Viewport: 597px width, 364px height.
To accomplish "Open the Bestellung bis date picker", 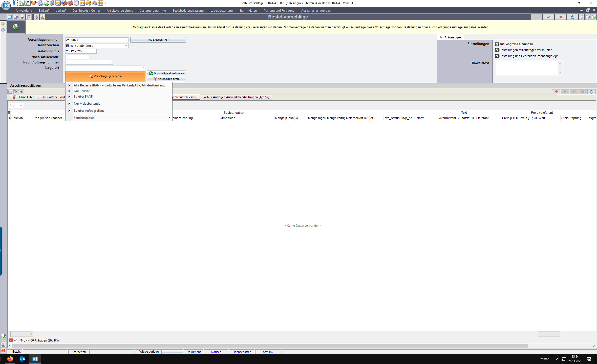I will [x=94, y=51].
